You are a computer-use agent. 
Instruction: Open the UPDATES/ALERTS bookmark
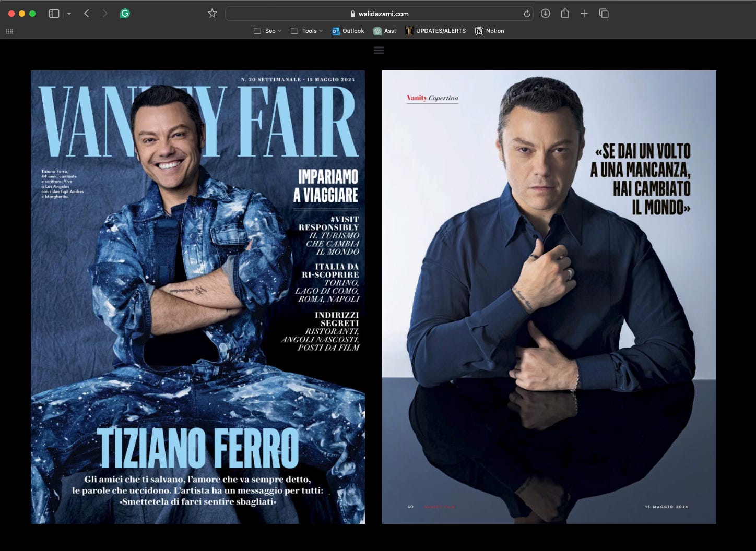[x=435, y=31]
